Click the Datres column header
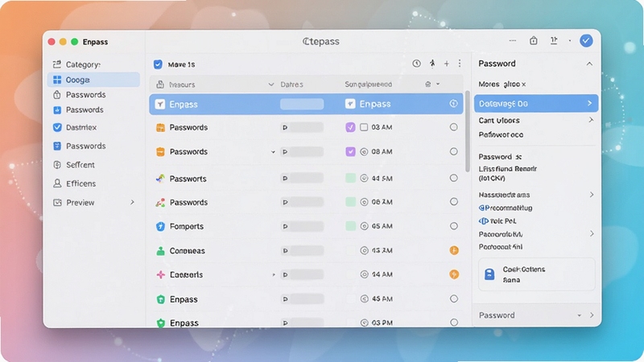 291,84
